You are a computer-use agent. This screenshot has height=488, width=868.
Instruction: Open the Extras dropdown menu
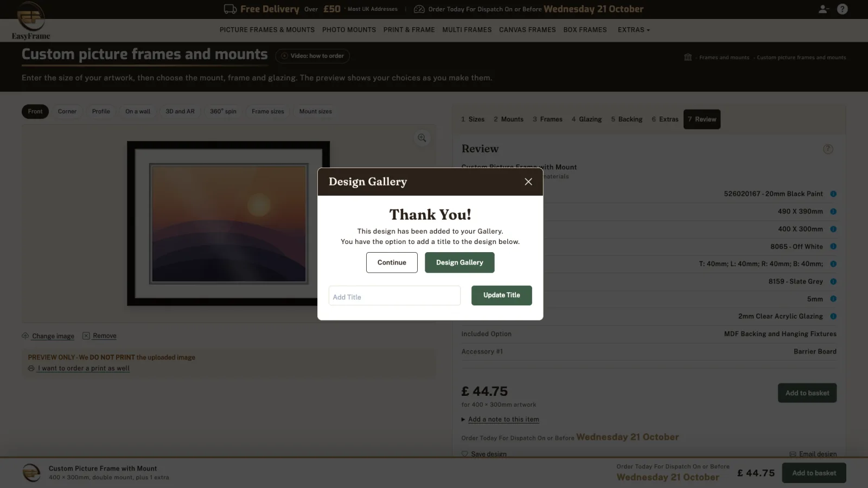coord(634,30)
